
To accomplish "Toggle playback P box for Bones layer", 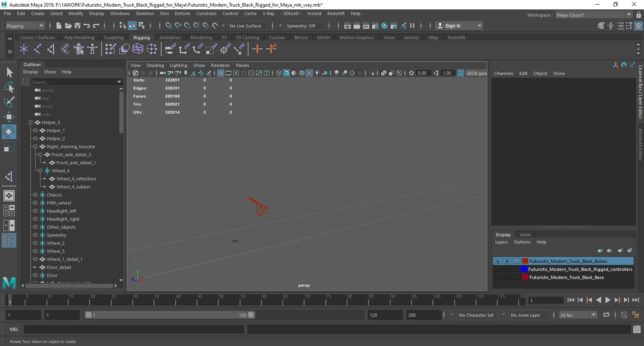I will 507,261.
